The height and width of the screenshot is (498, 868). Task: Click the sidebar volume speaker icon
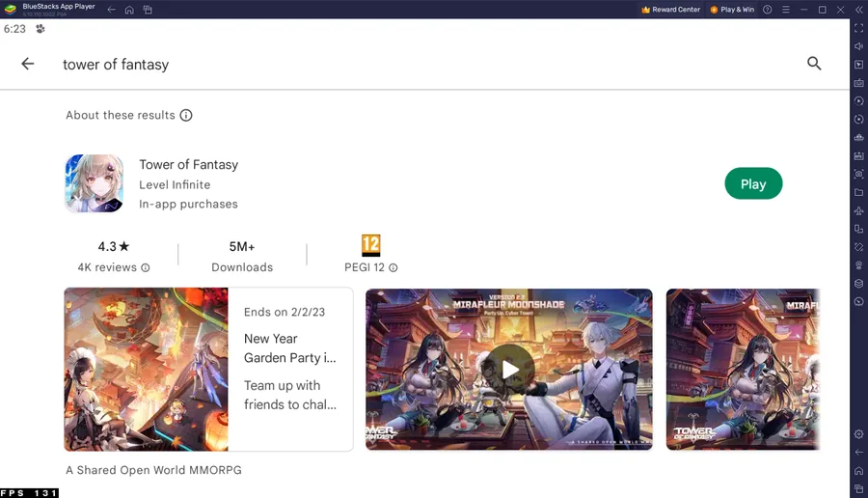click(858, 46)
